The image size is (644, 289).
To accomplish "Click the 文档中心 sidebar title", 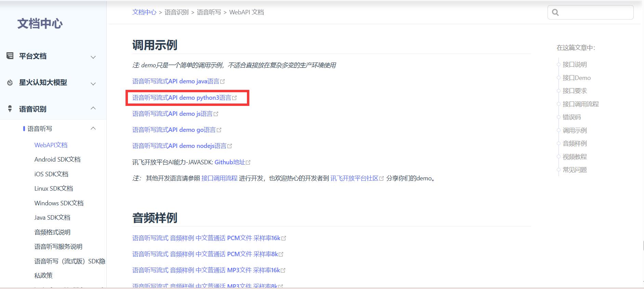I will [x=40, y=24].
